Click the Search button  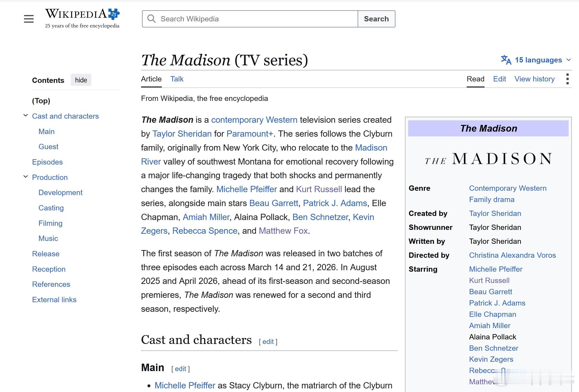(376, 19)
